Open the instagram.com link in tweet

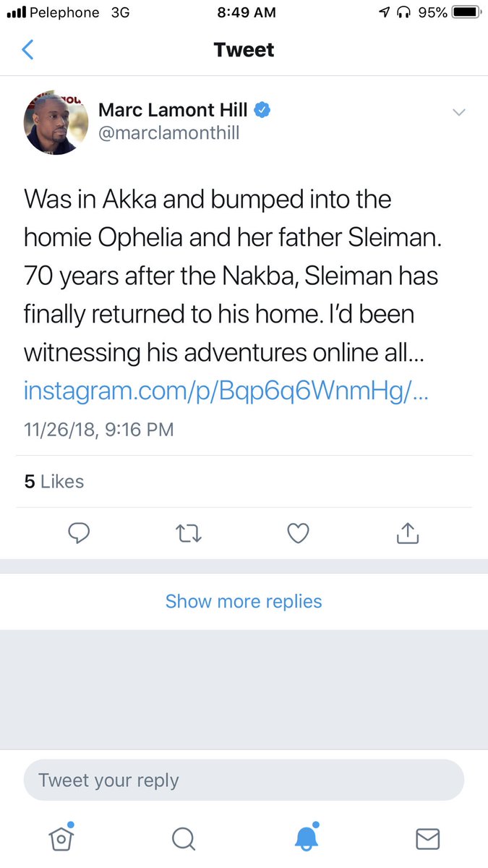[x=227, y=391]
